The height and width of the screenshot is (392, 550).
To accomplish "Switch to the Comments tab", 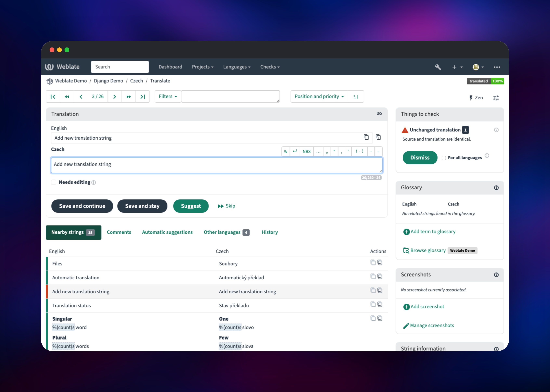I will coord(119,232).
